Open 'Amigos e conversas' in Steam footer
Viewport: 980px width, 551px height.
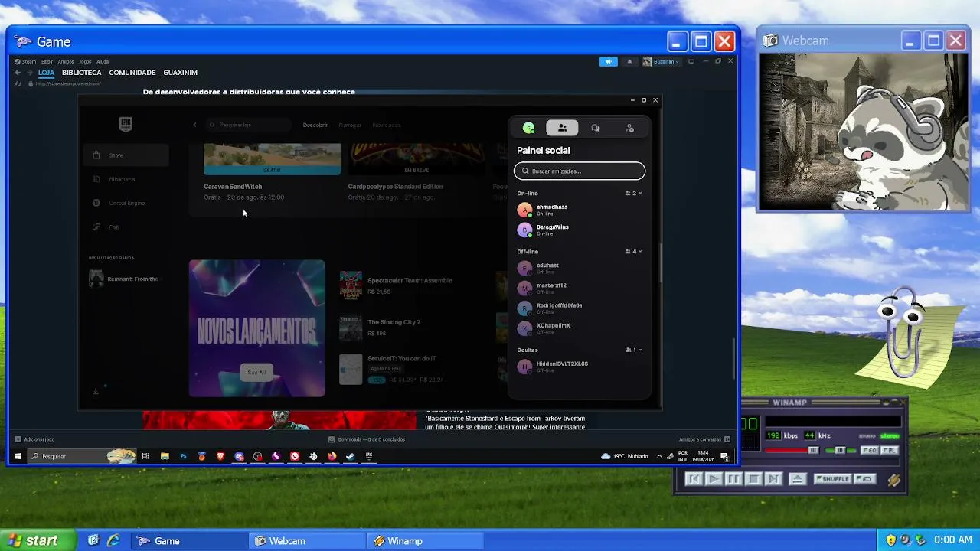pyautogui.click(x=704, y=439)
